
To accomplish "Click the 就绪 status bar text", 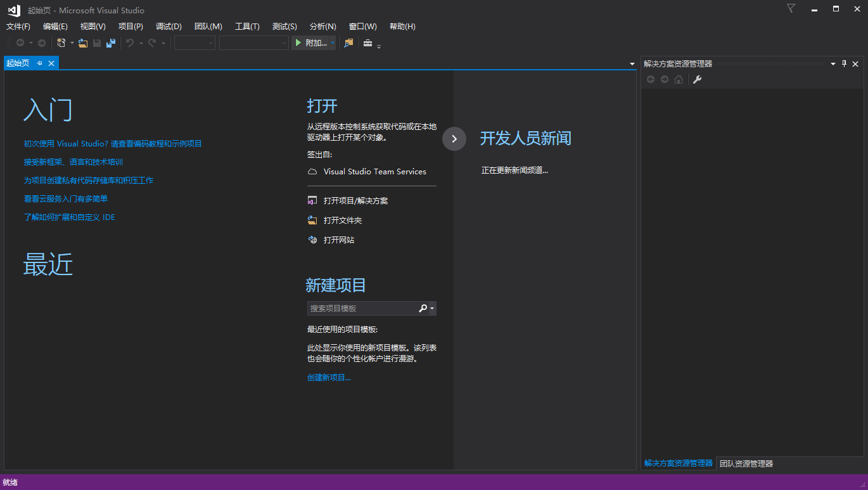I will point(10,482).
